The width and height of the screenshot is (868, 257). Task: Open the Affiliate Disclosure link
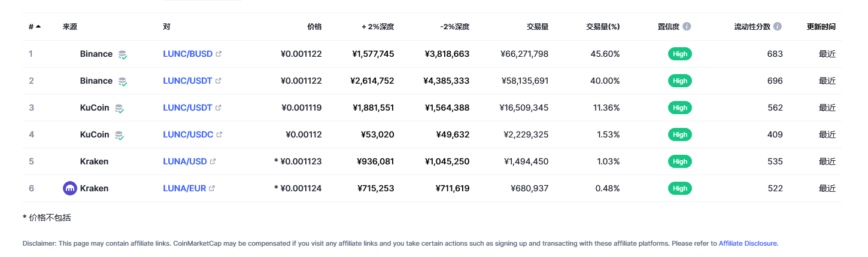tap(748, 243)
